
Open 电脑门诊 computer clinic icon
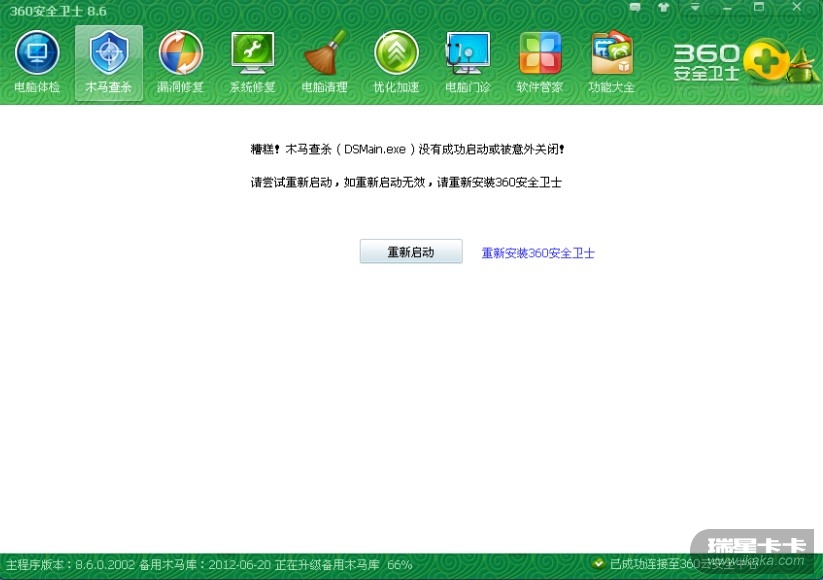pos(468,62)
